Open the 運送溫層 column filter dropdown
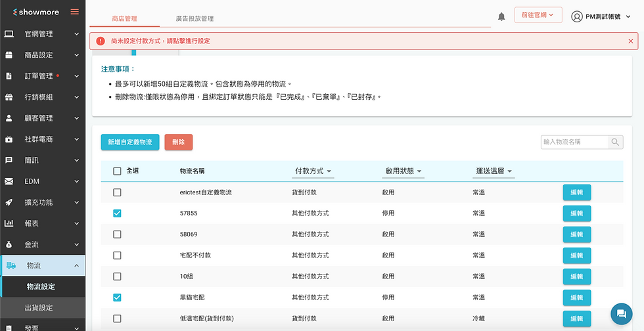This screenshot has width=644, height=331. pyautogui.click(x=494, y=171)
